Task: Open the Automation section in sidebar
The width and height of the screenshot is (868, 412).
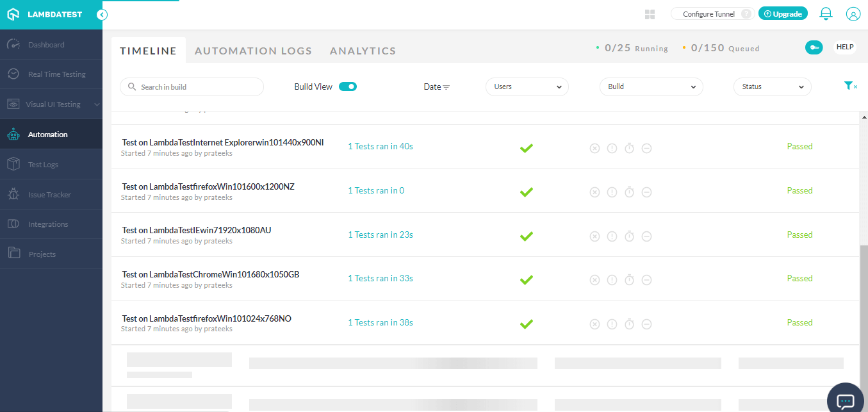Action: [47, 134]
